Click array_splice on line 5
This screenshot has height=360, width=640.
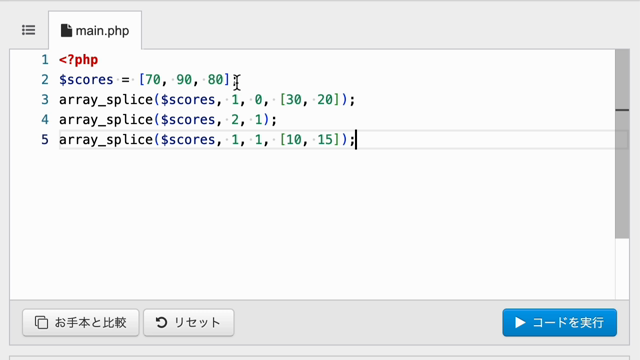[106, 140]
